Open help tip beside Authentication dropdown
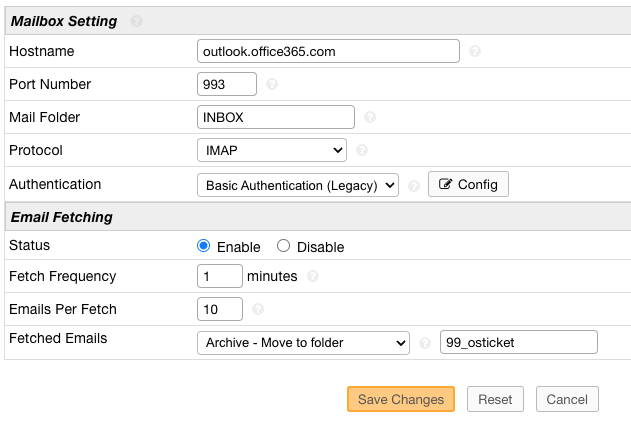Image resolution: width=631 pixels, height=422 pixels. point(414,185)
